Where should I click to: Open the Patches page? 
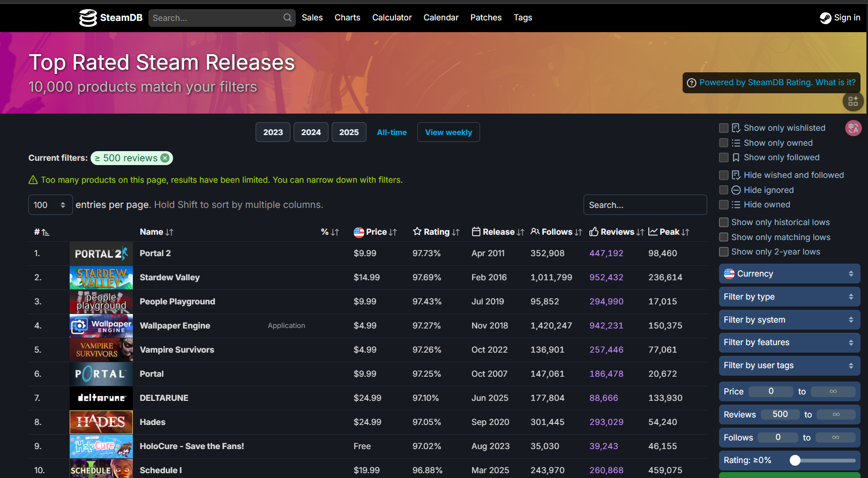point(486,18)
